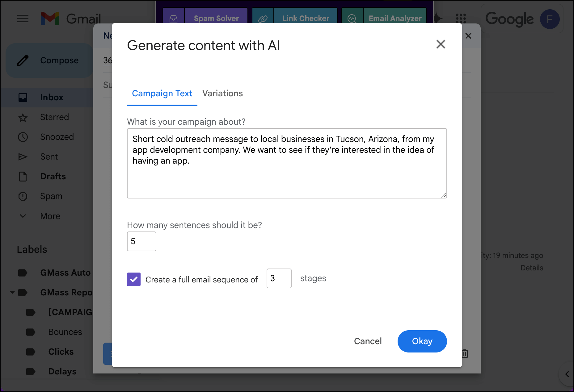The height and width of the screenshot is (392, 574).
Task: Open the Link Checker tool
Action: coord(306,19)
